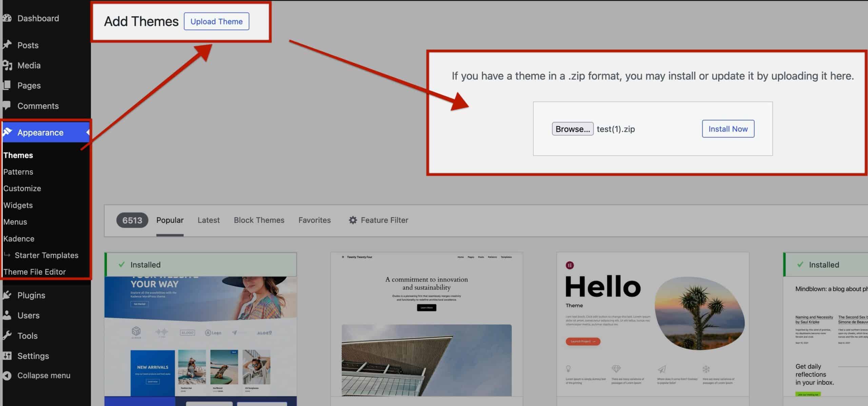Open the Appearance menu section
868x406 pixels.
pyautogui.click(x=40, y=133)
